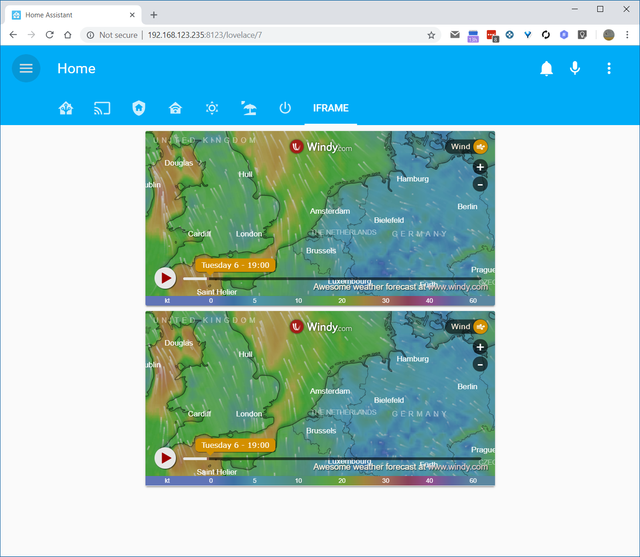Open the blue circular extension icon
Image resolution: width=640 pixels, height=557 pixels.
509,35
